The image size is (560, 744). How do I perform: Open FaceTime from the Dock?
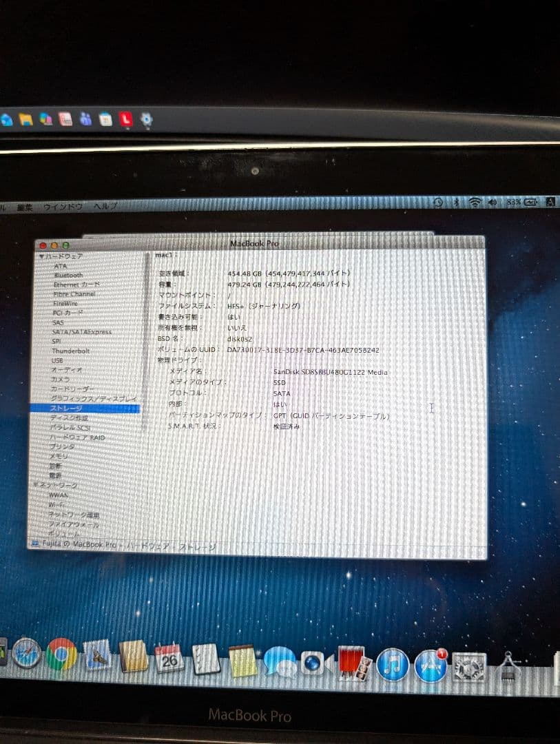pyautogui.click(x=311, y=663)
